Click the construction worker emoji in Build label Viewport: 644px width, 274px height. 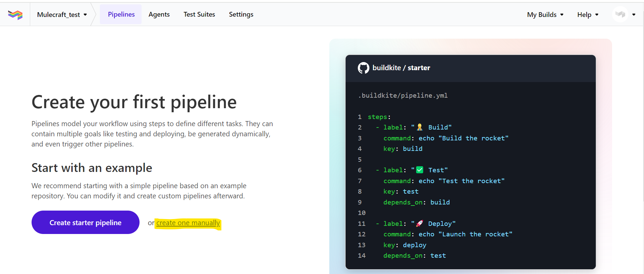point(420,128)
